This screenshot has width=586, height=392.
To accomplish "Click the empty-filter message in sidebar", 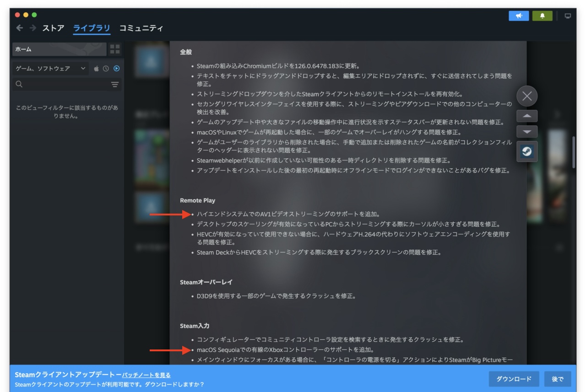I will click(x=67, y=112).
